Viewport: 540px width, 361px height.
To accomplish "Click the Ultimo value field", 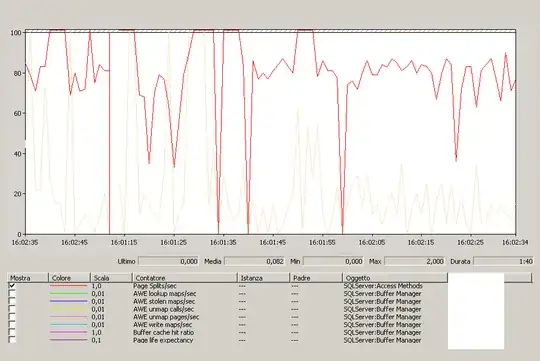I will [x=168, y=261].
